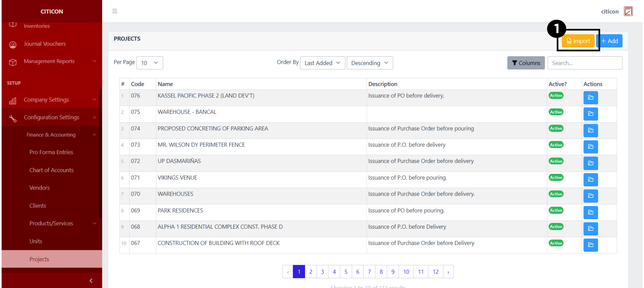644x288 pixels.
Task: Click into the Search field
Action: click(584, 63)
